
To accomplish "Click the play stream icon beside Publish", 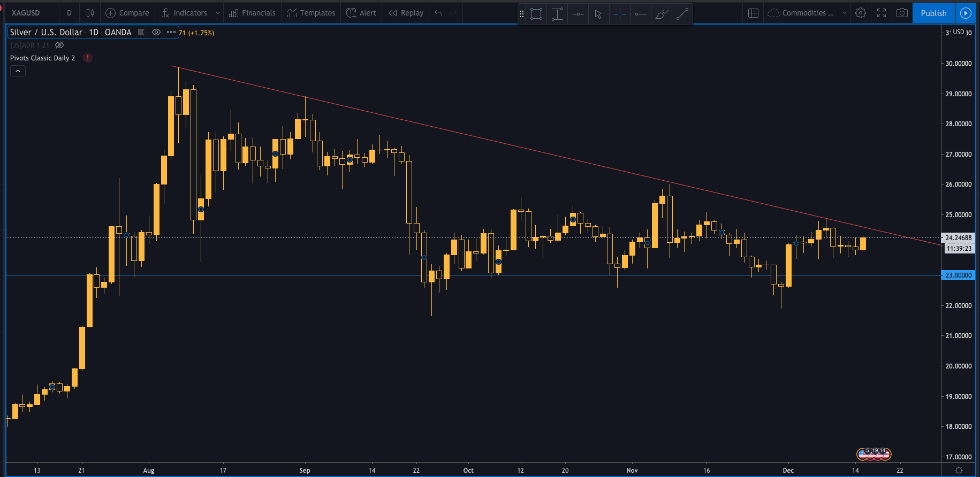I will click(966, 13).
